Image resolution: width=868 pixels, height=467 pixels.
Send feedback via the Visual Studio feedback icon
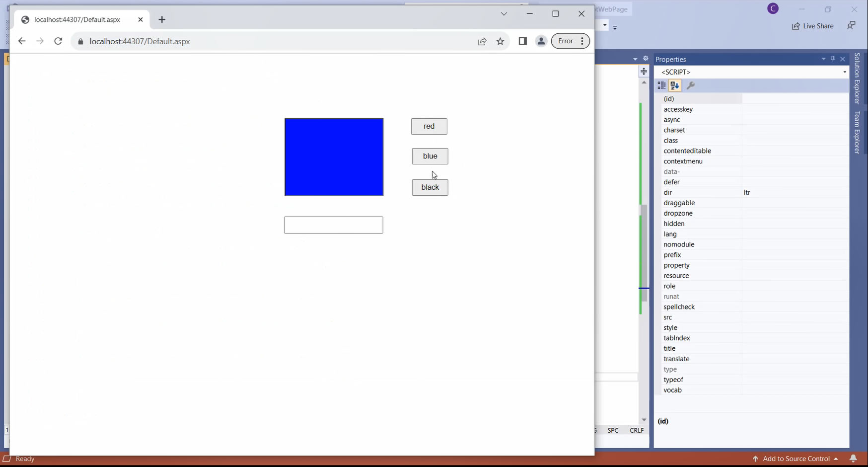851,26
